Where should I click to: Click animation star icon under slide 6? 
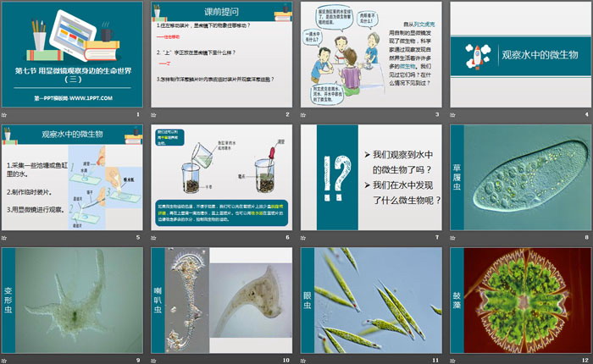point(153,238)
